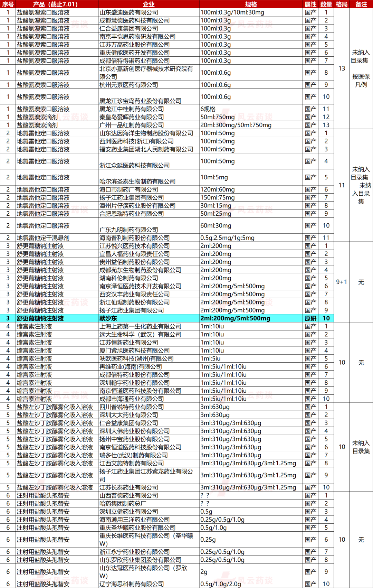The image size is (373, 588).
Task: Select the cell 江苏长泰药业有限公司
Action: (x=149, y=487)
